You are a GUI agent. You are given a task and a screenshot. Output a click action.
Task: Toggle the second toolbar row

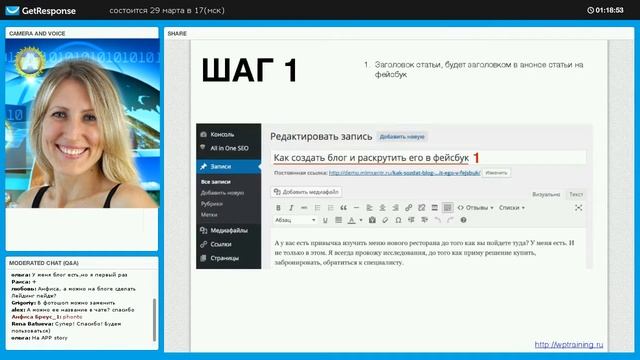pos(448,208)
